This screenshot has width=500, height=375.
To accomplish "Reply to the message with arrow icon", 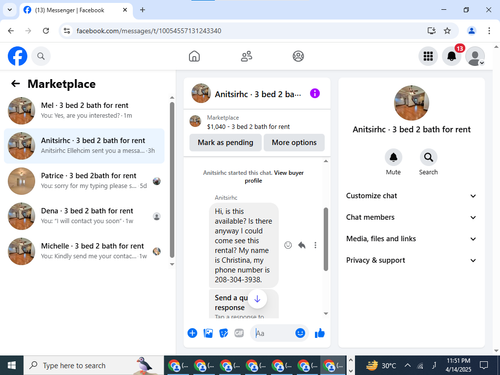I will [x=302, y=245].
